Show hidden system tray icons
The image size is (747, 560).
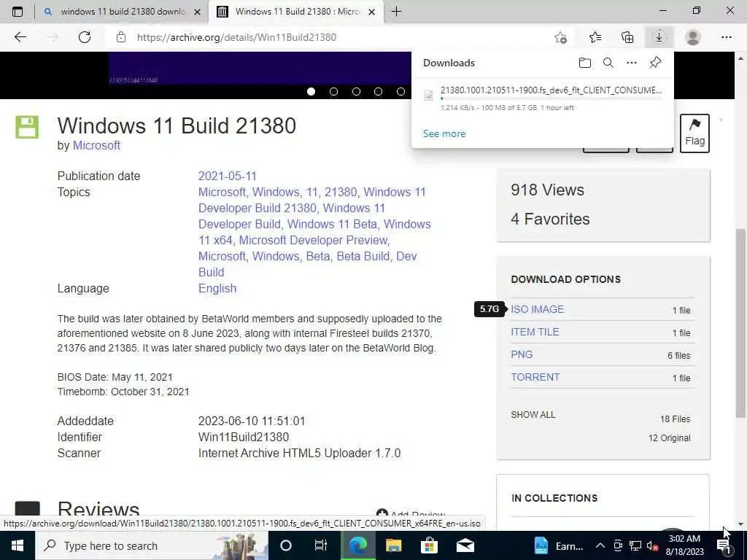[600, 545]
